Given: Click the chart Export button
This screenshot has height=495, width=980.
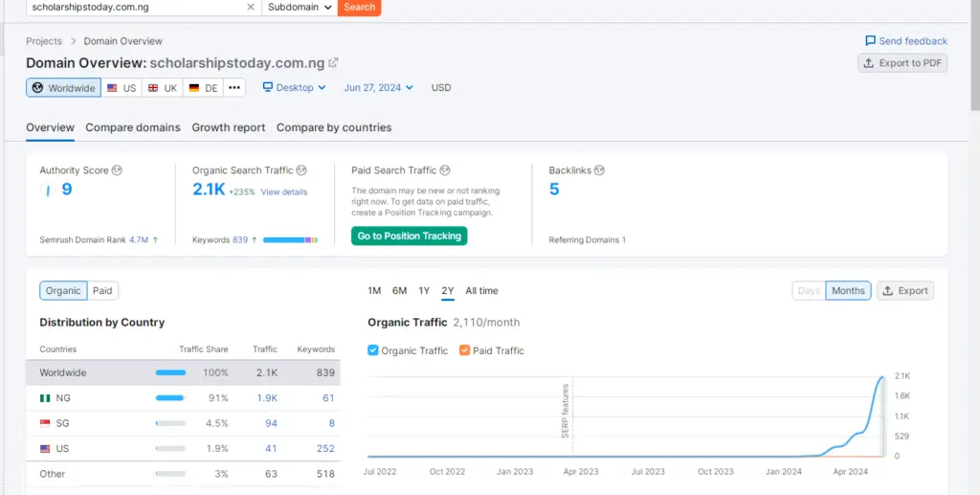Looking at the screenshot, I should (905, 291).
